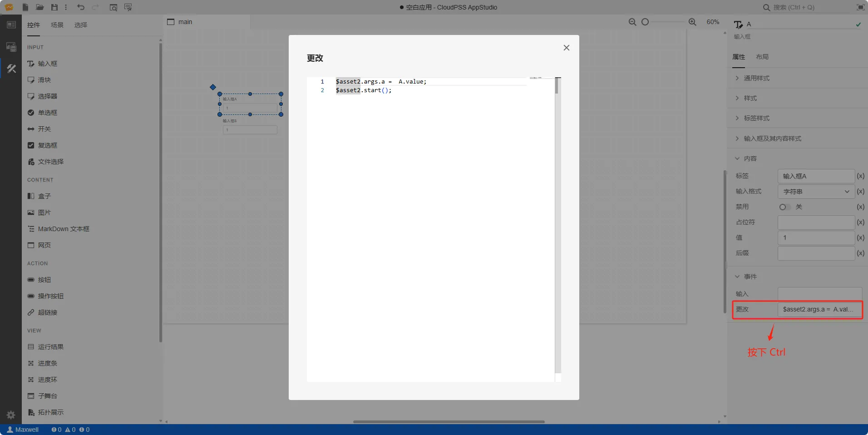This screenshot has height=435, width=868.
Task: Open the layout panel sidebar icon
Action: coord(11,25)
